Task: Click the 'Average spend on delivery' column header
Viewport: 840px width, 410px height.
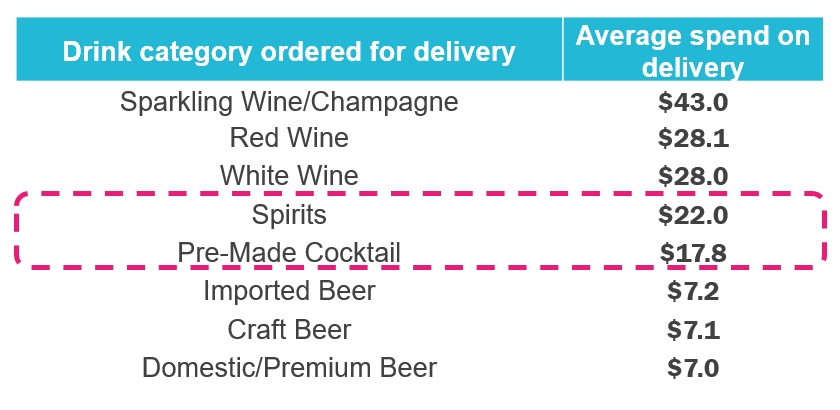Action: click(x=693, y=52)
